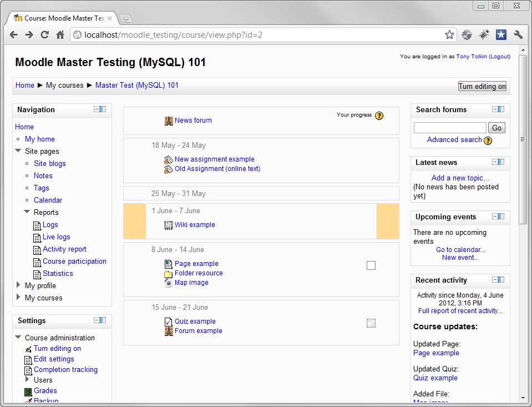The height and width of the screenshot is (407, 532).
Task: Collapse Course administration in Settings
Action: point(18,337)
